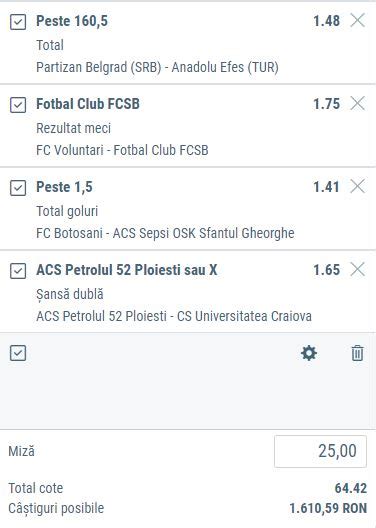Uncheck the Fotbal Club FCSB selection

pos(18,105)
